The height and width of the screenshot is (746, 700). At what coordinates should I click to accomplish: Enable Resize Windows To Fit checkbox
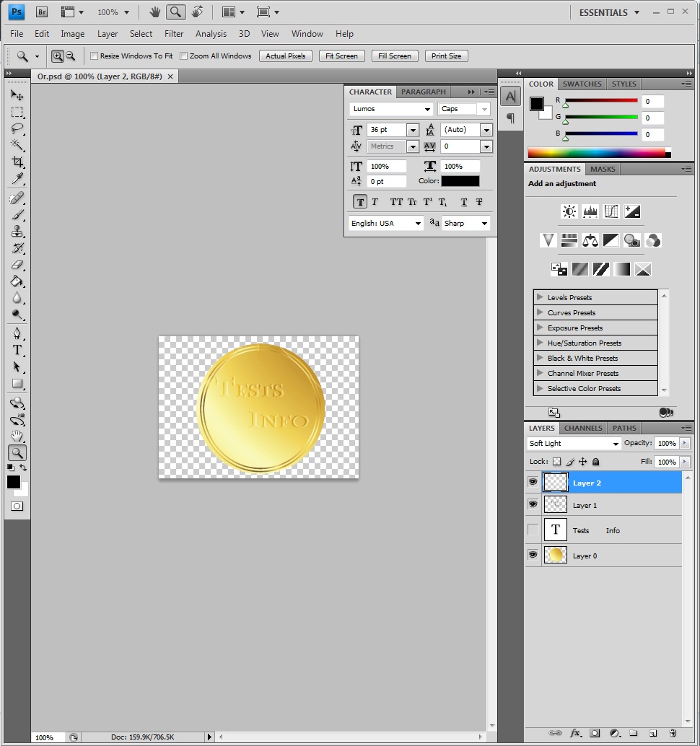(95, 56)
